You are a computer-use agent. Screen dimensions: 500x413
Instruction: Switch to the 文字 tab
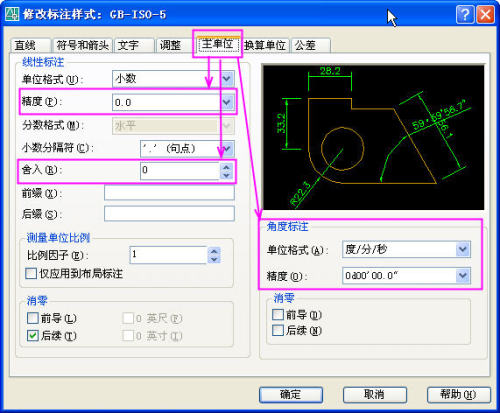point(134,45)
